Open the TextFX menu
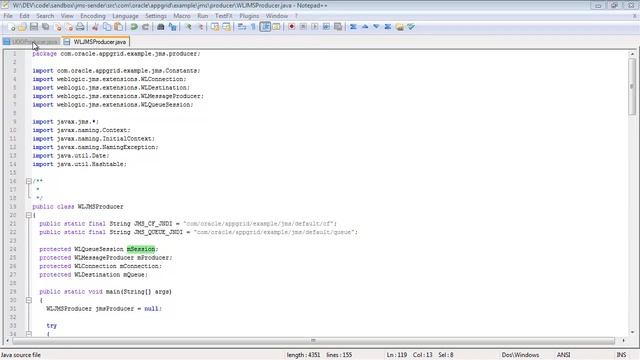The height and width of the screenshot is (360, 640). (x=224, y=16)
